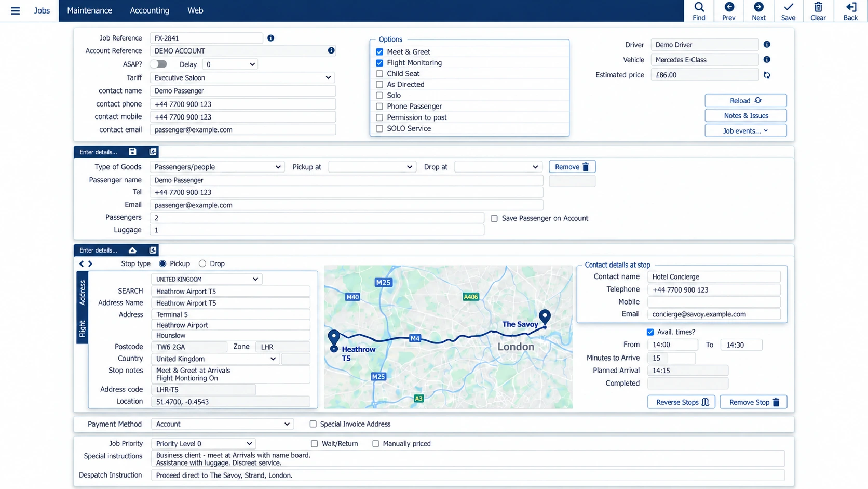
Task: Click Remove goods button
Action: 572,167
